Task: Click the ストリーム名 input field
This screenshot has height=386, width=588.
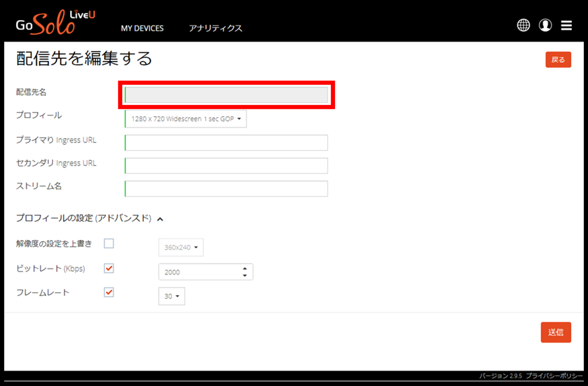Action: [x=226, y=189]
